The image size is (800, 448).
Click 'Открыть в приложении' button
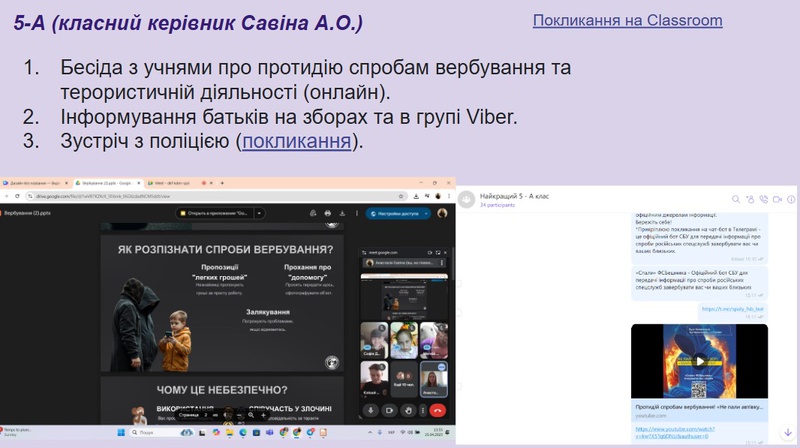tap(214, 213)
